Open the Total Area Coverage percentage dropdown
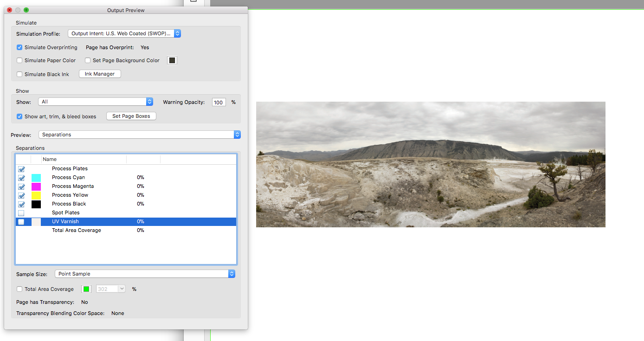Image resolution: width=644 pixels, height=341 pixels. pyautogui.click(x=111, y=289)
